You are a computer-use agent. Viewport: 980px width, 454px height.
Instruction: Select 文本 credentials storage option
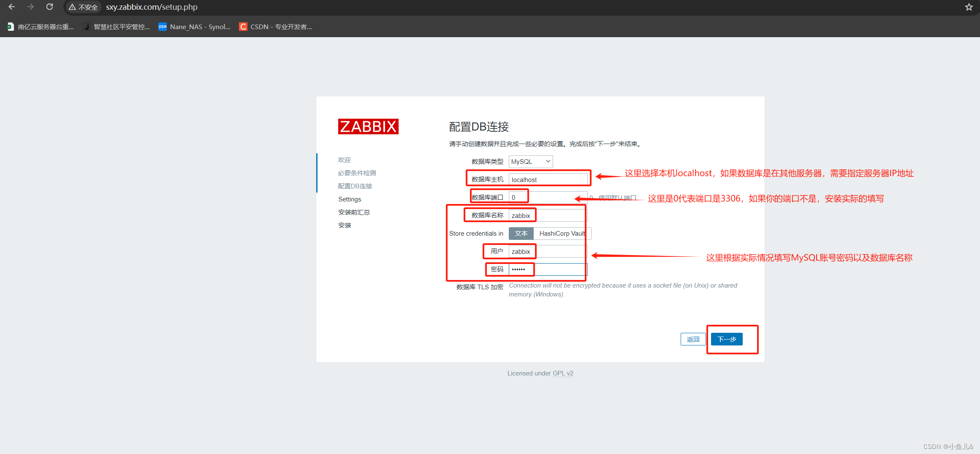coord(521,234)
